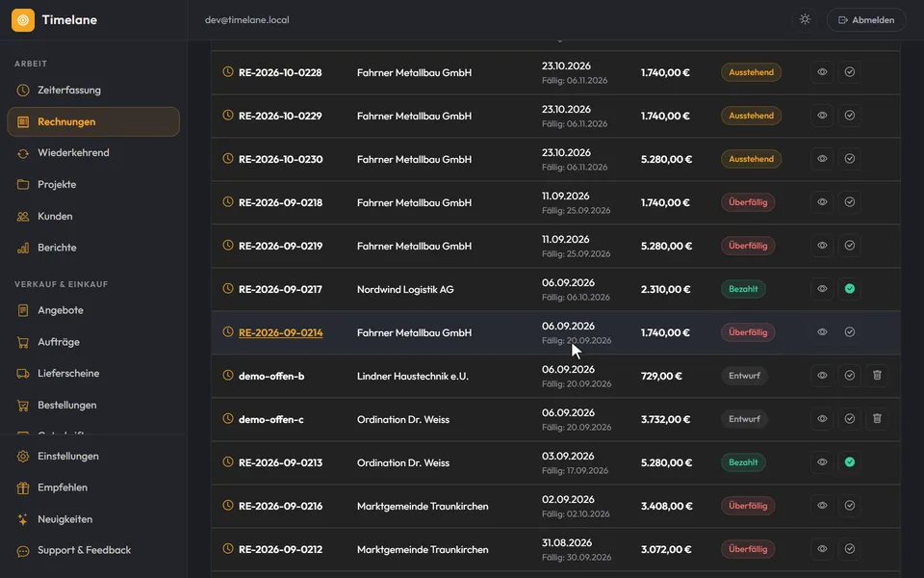Open invoice link RE-2026-09-0214
The width and height of the screenshot is (924, 578).
coord(280,332)
